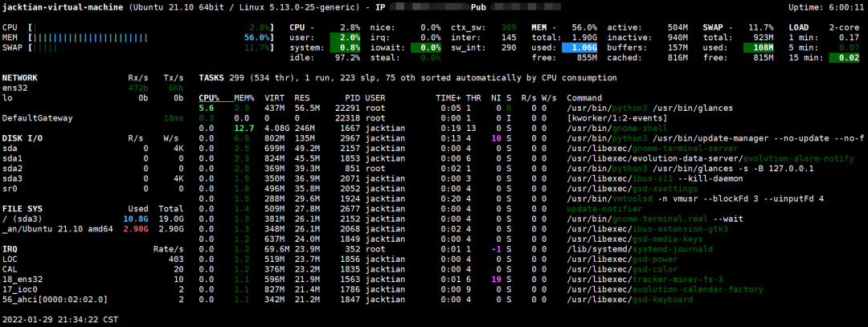
Task: Select the kworker/1:2-events process row
Action: pos(432,118)
